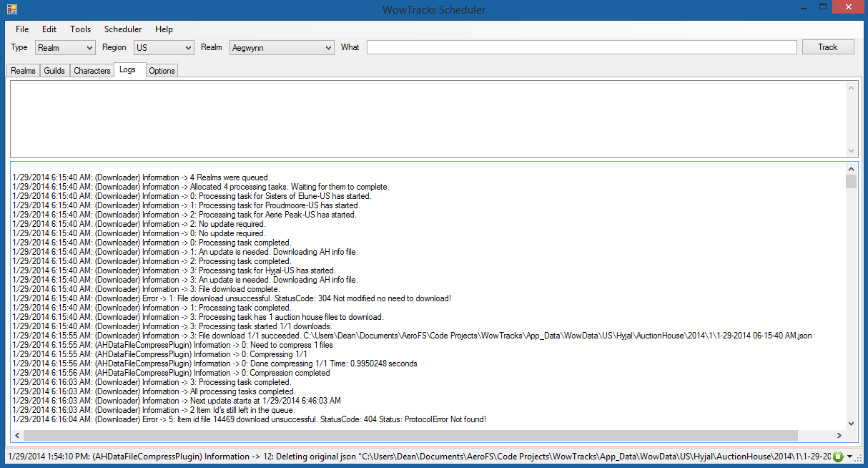Switch to the Realms tab

pyautogui.click(x=23, y=71)
